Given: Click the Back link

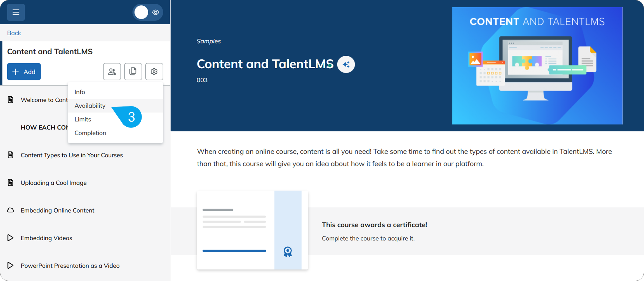Looking at the screenshot, I should click(x=14, y=33).
